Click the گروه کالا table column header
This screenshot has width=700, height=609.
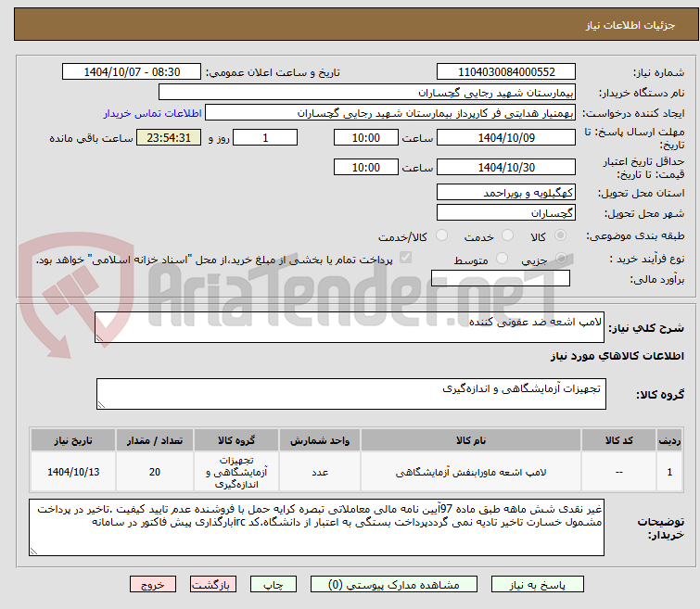click(236, 440)
